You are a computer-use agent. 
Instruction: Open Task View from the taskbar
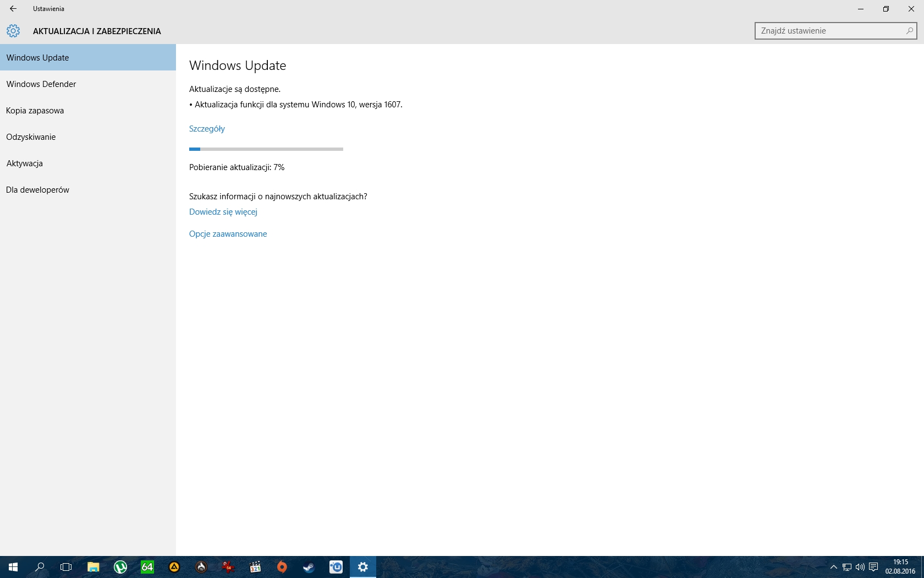point(66,567)
